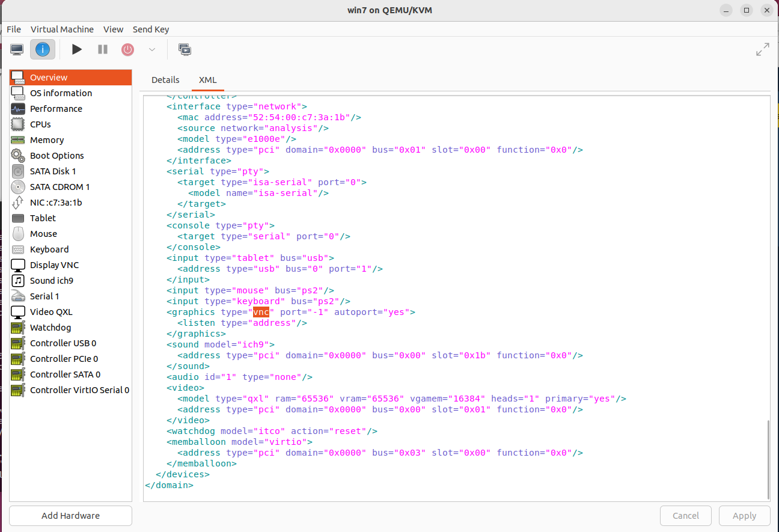779x532 pixels.
Task: Open the Virtual Machine menu
Action: 62,29
